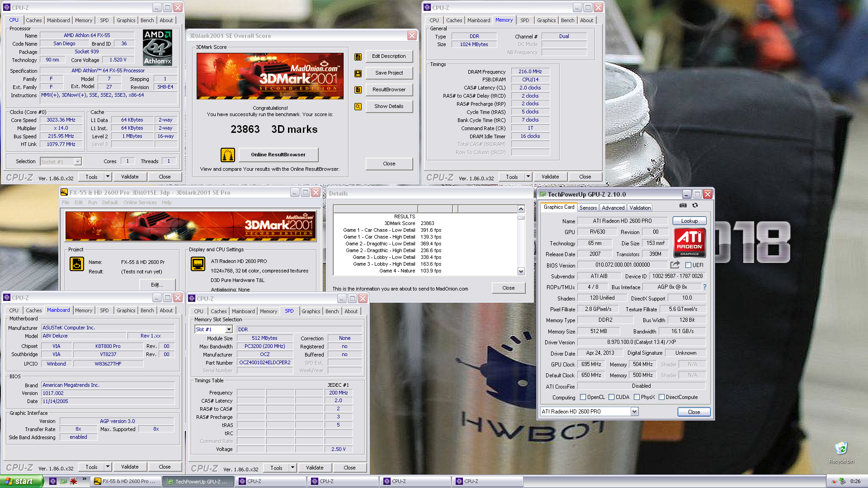The width and height of the screenshot is (868, 488).
Task: Open the ATI Radeon HD 2600 PRO card dropdown
Action: click(x=634, y=412)
